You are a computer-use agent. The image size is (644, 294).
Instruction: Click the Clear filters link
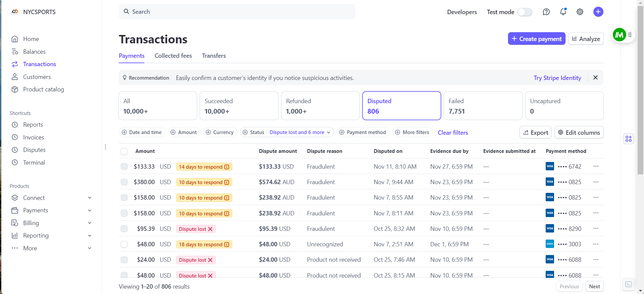(453, 133)
